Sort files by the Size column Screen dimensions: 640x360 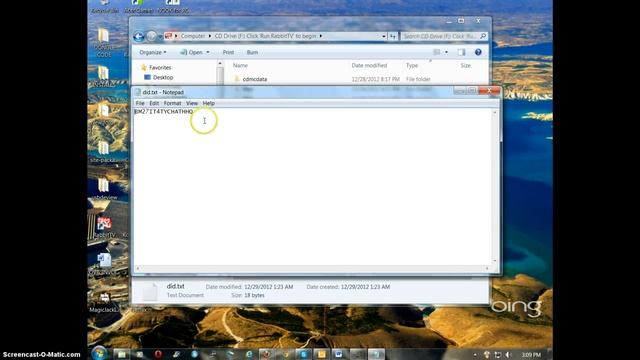point(466,65)
